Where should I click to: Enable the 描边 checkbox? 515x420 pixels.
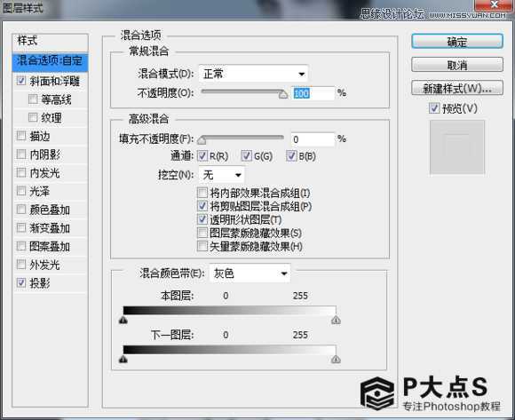(x=21, y=136)
